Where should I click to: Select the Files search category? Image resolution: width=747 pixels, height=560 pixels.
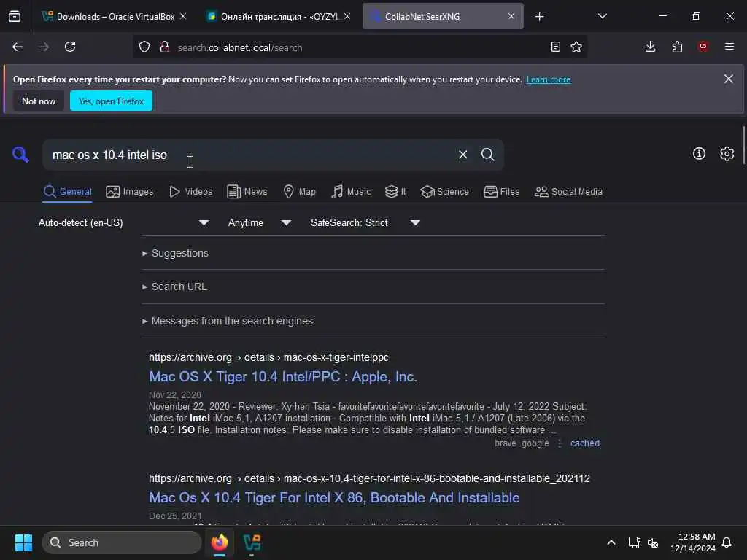point(502,192)
